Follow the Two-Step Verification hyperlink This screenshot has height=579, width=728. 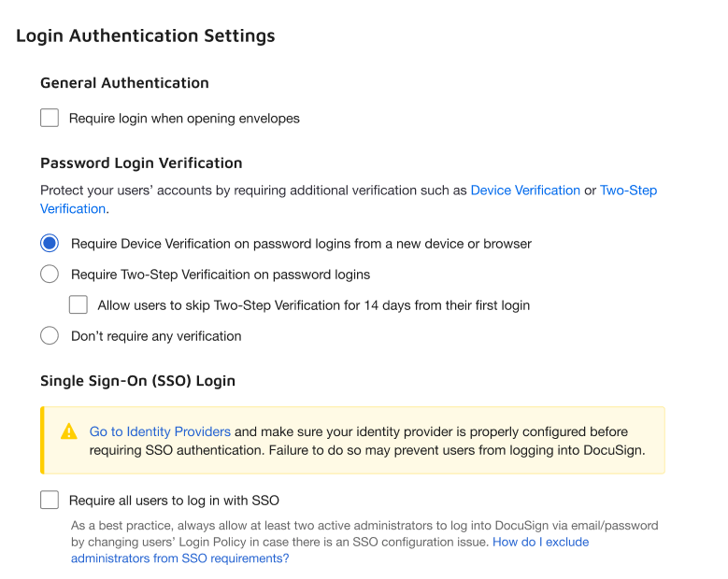628,191
